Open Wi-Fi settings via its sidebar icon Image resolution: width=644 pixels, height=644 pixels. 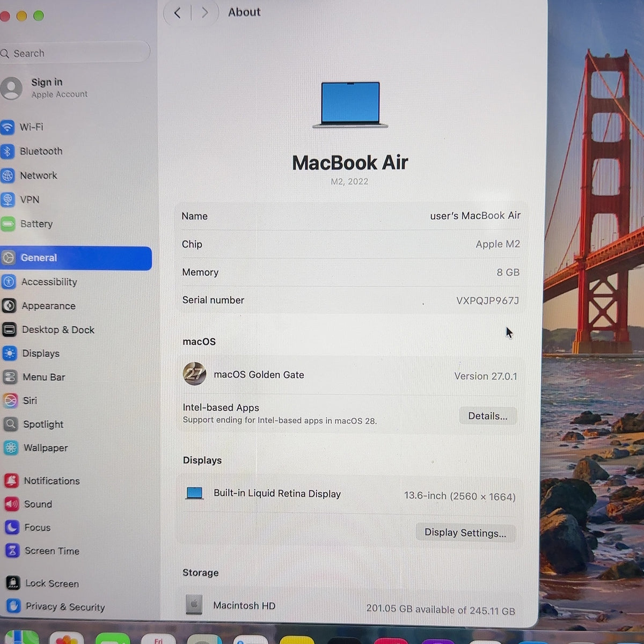8,127
